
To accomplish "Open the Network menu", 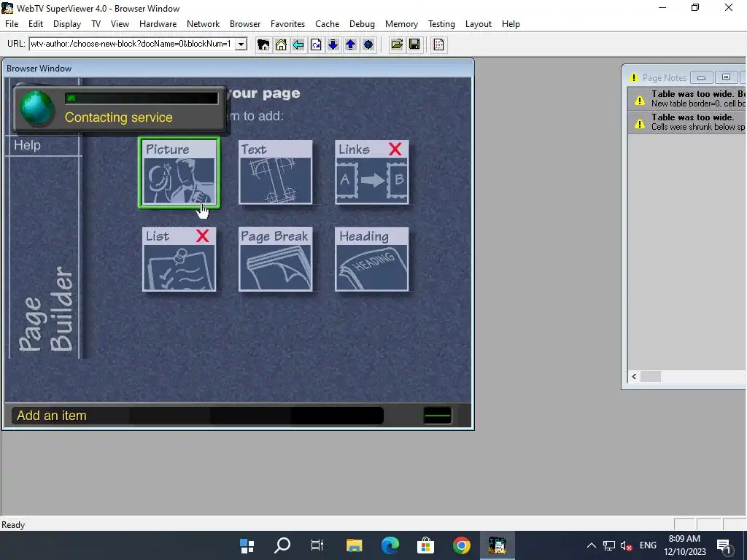I will coord(203,24).
